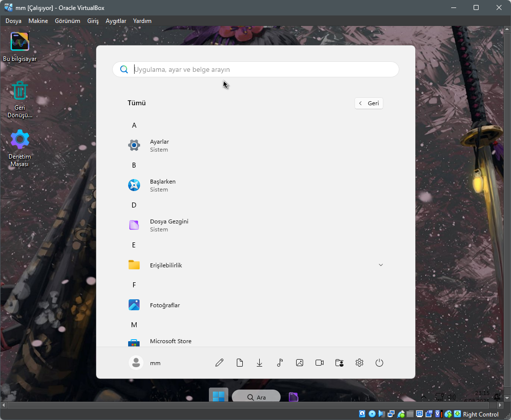Click the VirtualBox hard disk status icon
This screenshot has width=511, height=420.
coord(362,414)
